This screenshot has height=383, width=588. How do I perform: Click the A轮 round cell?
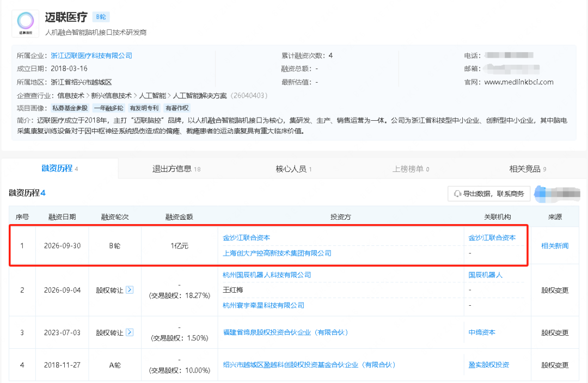[x=115, y=365]
